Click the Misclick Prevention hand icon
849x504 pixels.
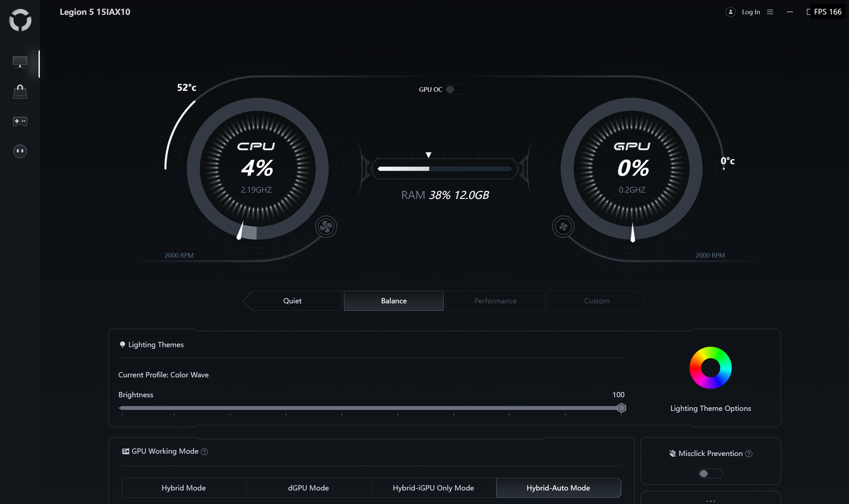tap(672, 454)
